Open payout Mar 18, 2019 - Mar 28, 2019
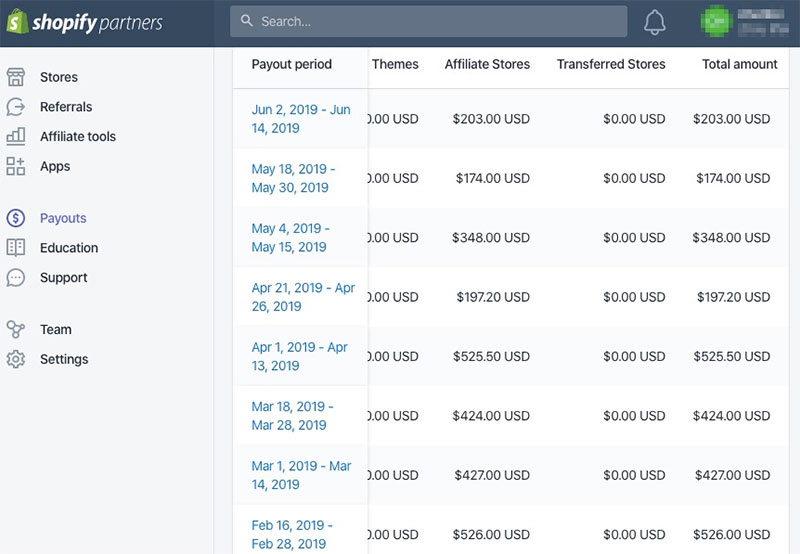Viewport: 800px width, 554px height. coord(292,416)
